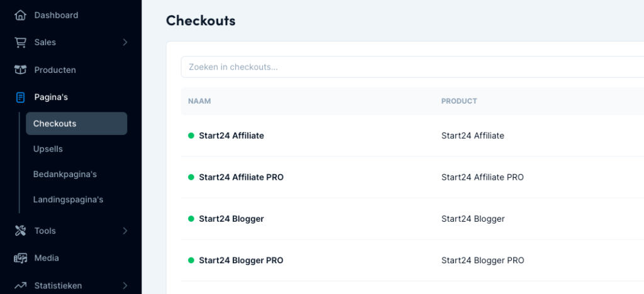The image size is (644, 294).
Task: Focus the Zoeken in checkouts search field
Action: (409, 67)
